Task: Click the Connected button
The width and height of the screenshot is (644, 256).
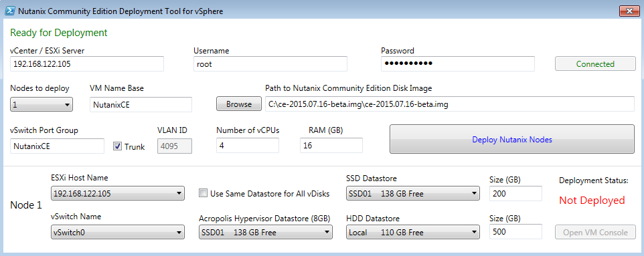Action: click(595, 64)
